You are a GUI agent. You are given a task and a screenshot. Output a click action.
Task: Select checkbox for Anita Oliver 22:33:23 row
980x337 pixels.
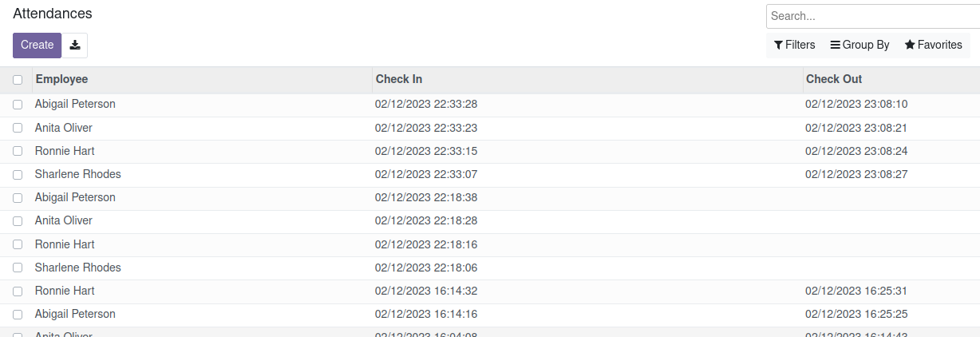click(x=18, y=128)
